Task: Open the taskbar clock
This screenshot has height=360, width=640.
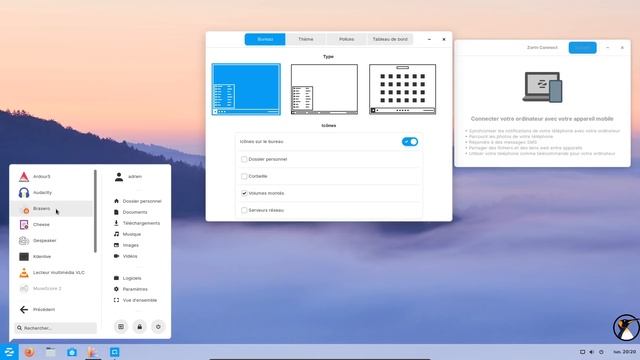Action: pos(624,352)
